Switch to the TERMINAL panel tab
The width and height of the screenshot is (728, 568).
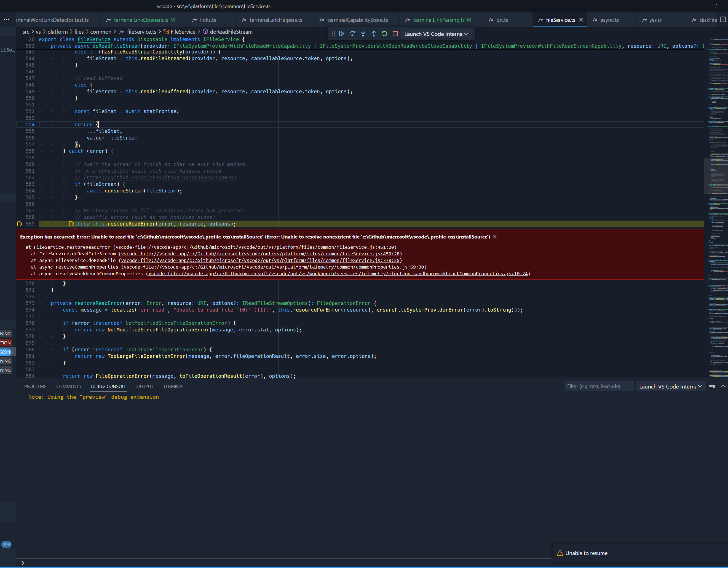[174, 386]
